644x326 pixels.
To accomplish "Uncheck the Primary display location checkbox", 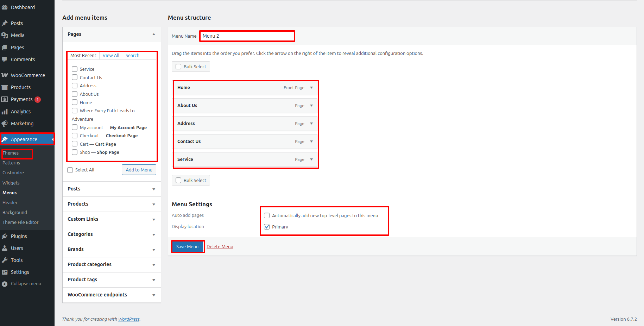I will pos(267,227).
